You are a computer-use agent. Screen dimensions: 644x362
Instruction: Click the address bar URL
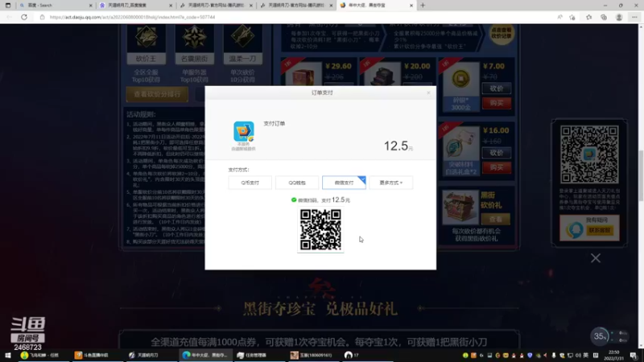coord(132,17)
